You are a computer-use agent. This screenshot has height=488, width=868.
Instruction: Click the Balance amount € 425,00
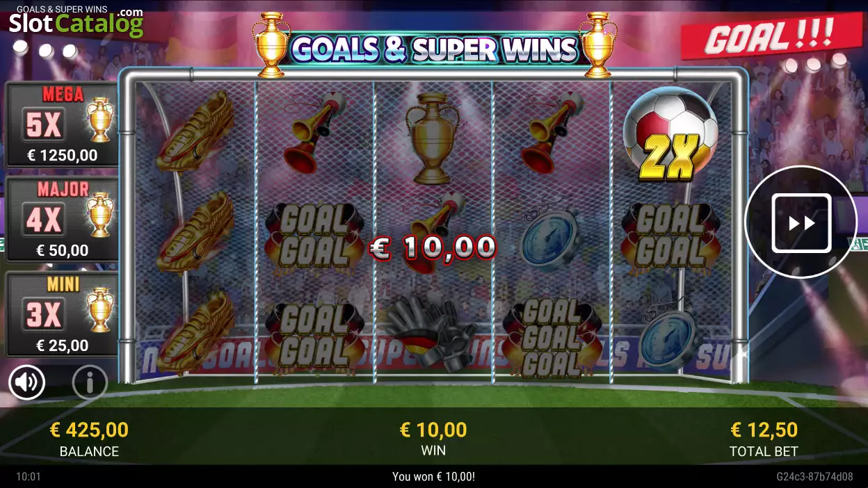click(x=89, y=430)
